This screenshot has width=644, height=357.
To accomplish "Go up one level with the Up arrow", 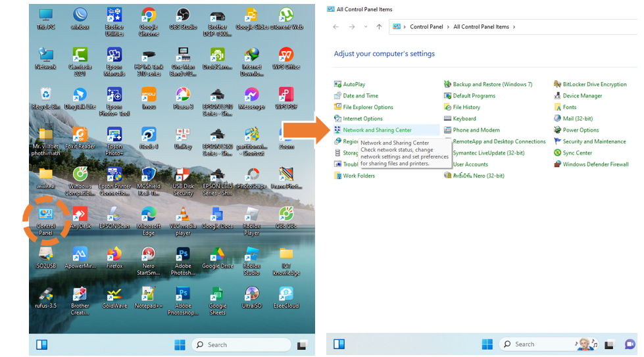I will [x=379, y=27].
